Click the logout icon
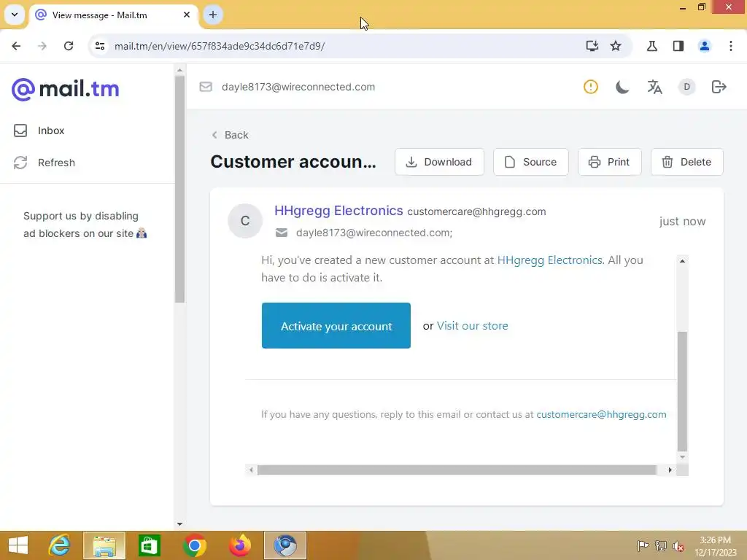The image size is (747, 560). point(719,87)
